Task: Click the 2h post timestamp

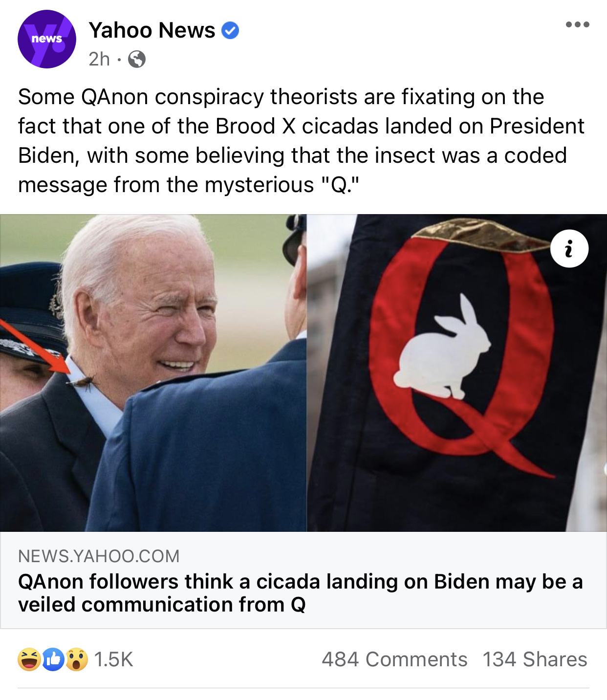Action: click(99, 59)
